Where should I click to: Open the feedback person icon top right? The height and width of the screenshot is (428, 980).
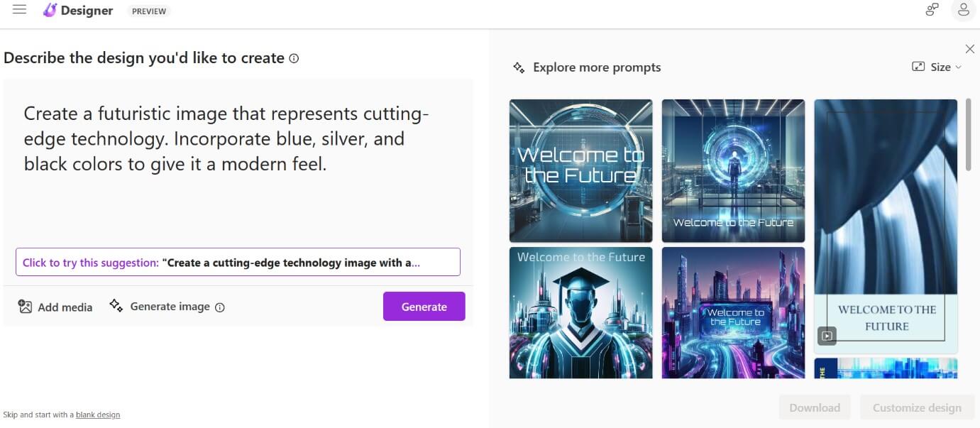[931, 10]
